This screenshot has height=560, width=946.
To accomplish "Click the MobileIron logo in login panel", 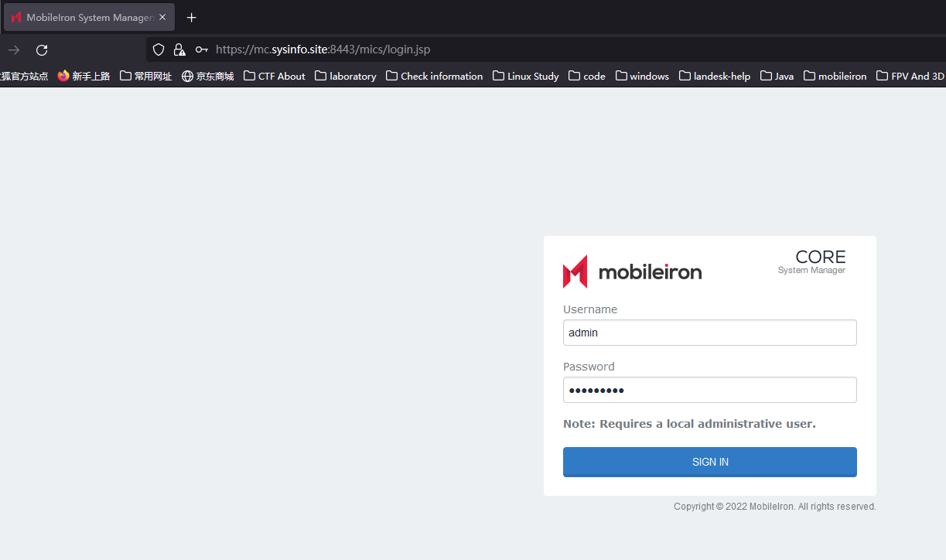I will coord(632,271).
